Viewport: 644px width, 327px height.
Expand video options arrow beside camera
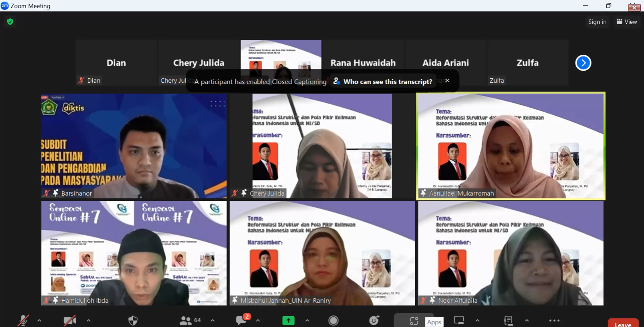(x=89, y=321)
